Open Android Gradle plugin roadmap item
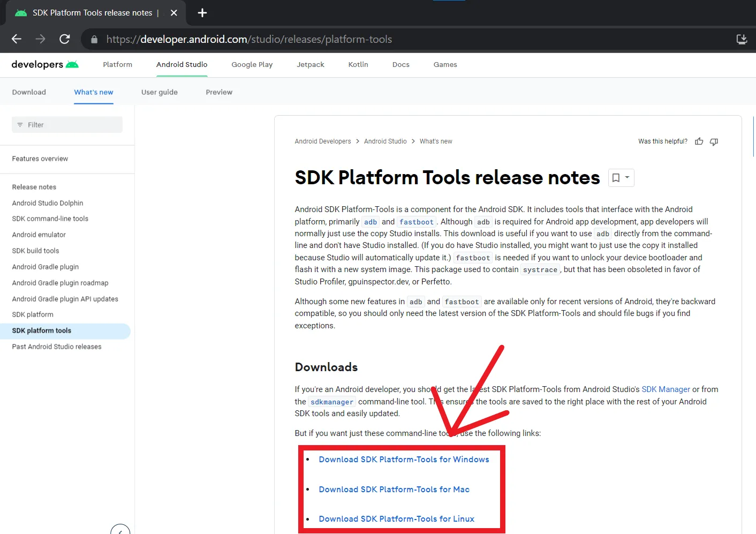 (61, 283)
